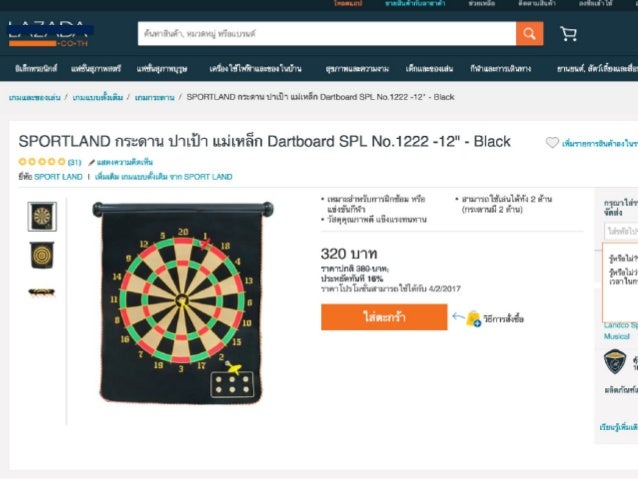The width and height of the screenshot is (638, 479).
Task: Click the seller shield badge icon
Action: [614, 361]
